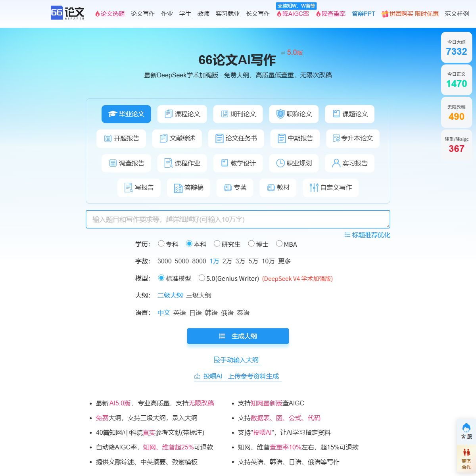Click the icon beside 教学设计
This screenshot has width=476, height=476.
point(224,163)
